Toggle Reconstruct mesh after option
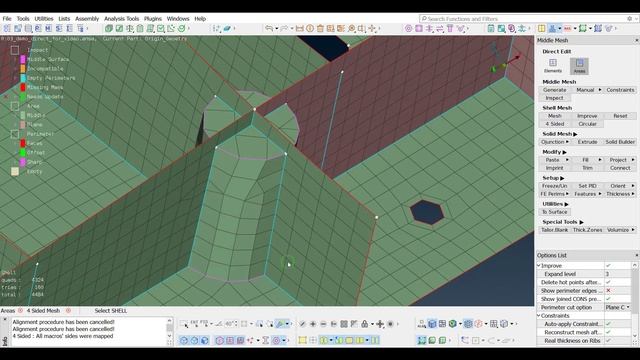 pyautogui.click(x=608, y=332)
